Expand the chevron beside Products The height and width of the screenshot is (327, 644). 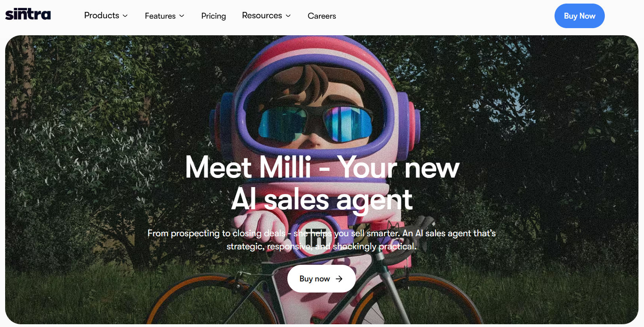125,16
